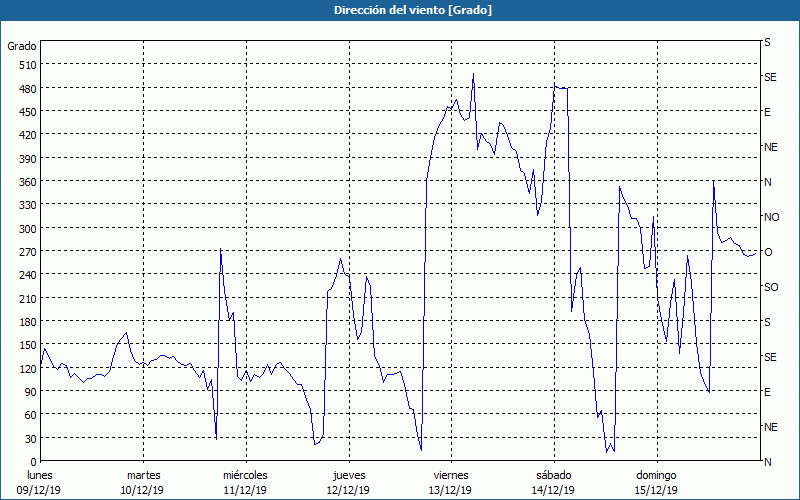The width and height of the screenshot is (800, 500).
Task: Click the 360 degree axis label
Action: click(28, 182)
